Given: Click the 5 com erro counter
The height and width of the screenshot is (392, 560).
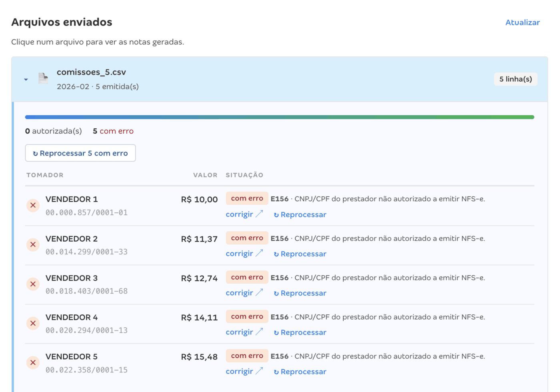Looking at the screenshot, I should 113,131.
